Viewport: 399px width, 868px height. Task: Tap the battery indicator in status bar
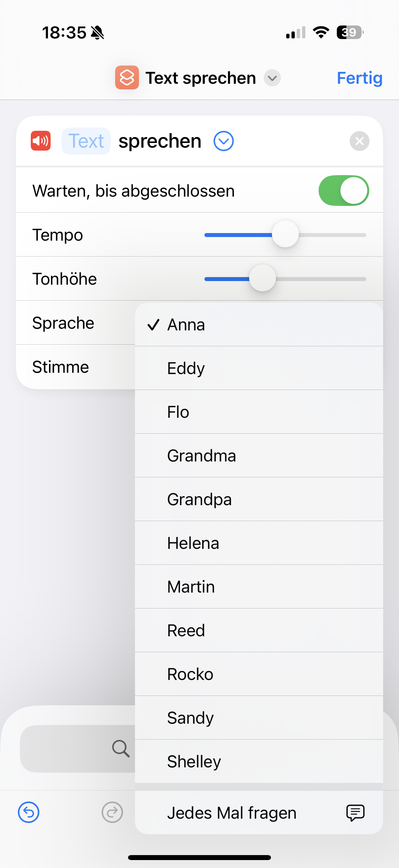click(350, 32)
